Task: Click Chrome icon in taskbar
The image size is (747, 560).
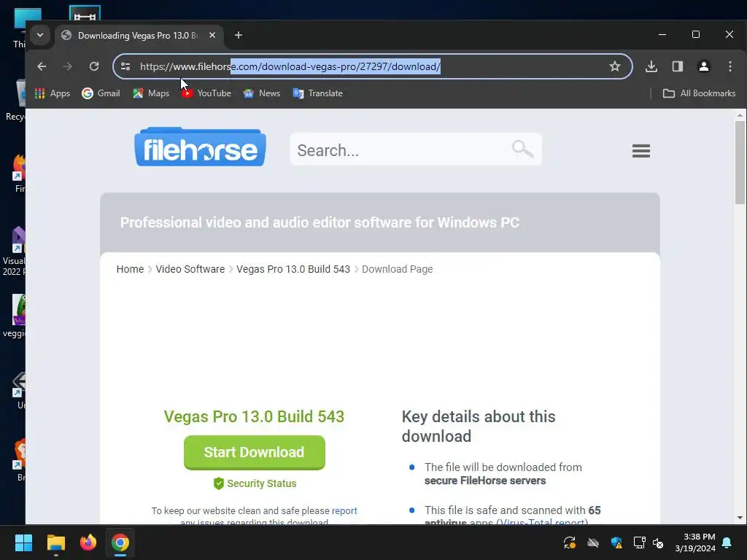Action: click(120, 542)
